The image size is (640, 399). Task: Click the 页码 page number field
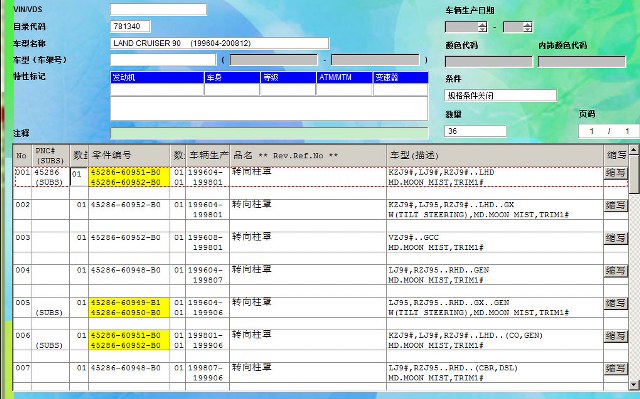[x=608, y=131]
